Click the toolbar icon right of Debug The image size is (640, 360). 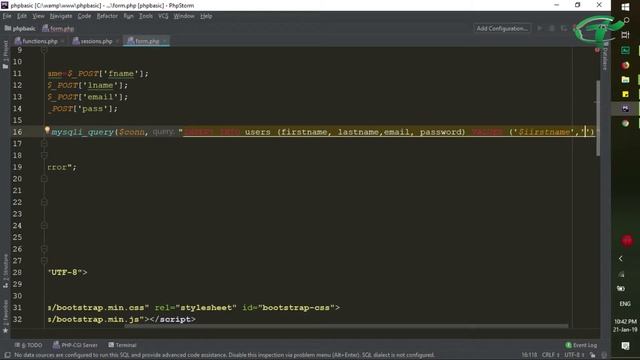pos(564,28)
